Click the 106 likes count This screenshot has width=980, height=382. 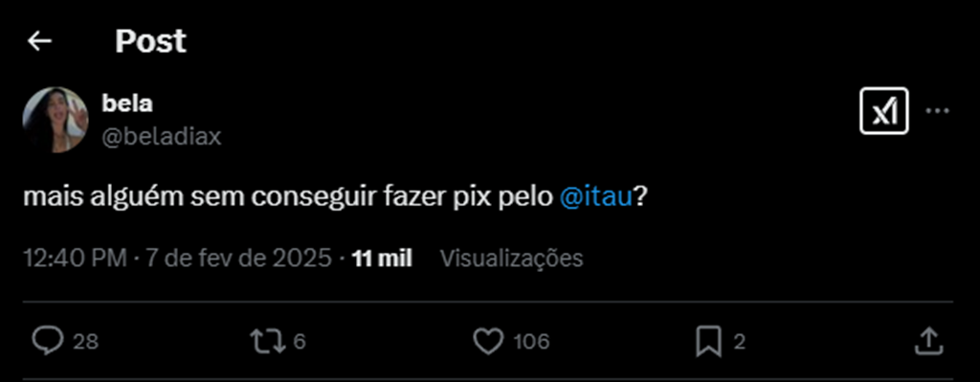click(x=531, y=342)
